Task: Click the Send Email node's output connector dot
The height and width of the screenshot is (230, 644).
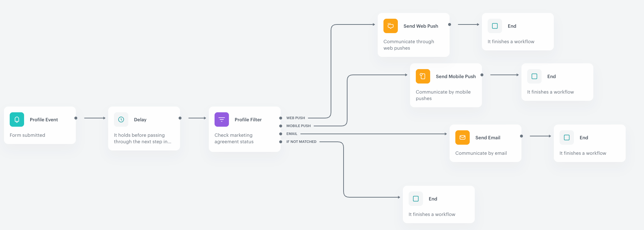Action: [521, 136]
